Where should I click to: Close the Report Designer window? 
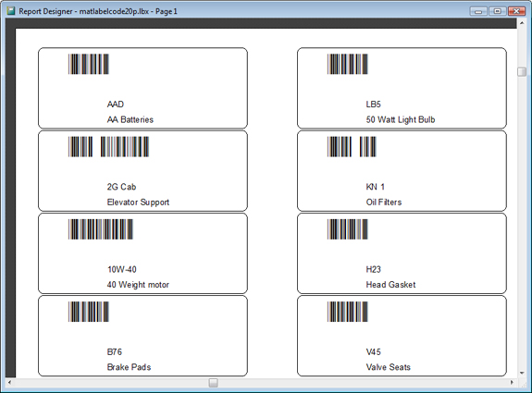tap(516, 11)
